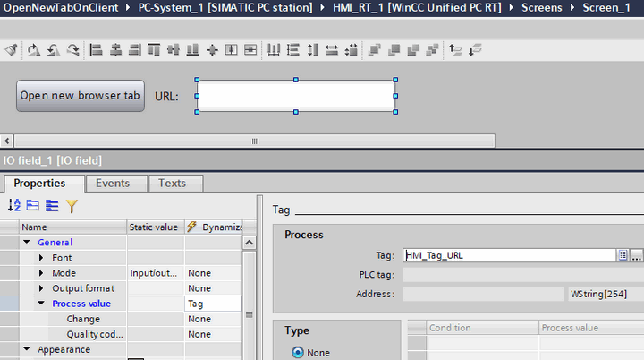
Task: Collapse the Process value property row
Action: coord(41,304)
